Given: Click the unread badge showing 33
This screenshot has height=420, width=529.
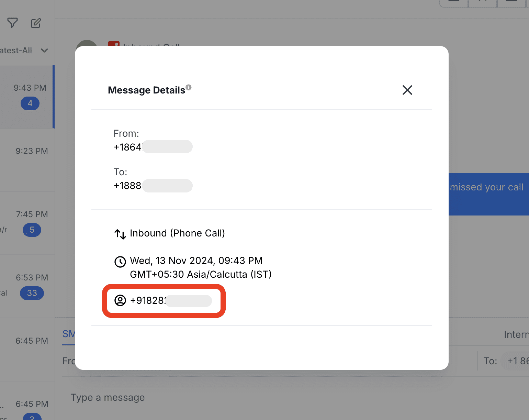Looking at the screenshot, I should [32, 293].
